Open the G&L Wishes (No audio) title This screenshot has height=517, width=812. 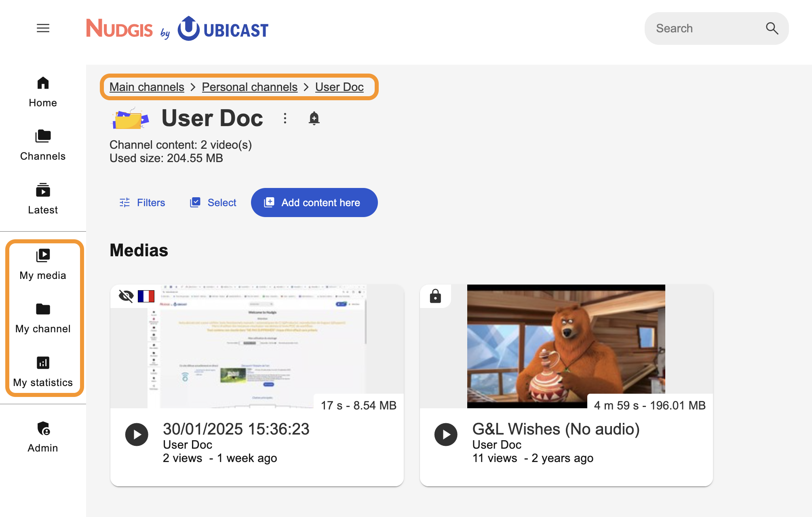[x=556, y=429]
